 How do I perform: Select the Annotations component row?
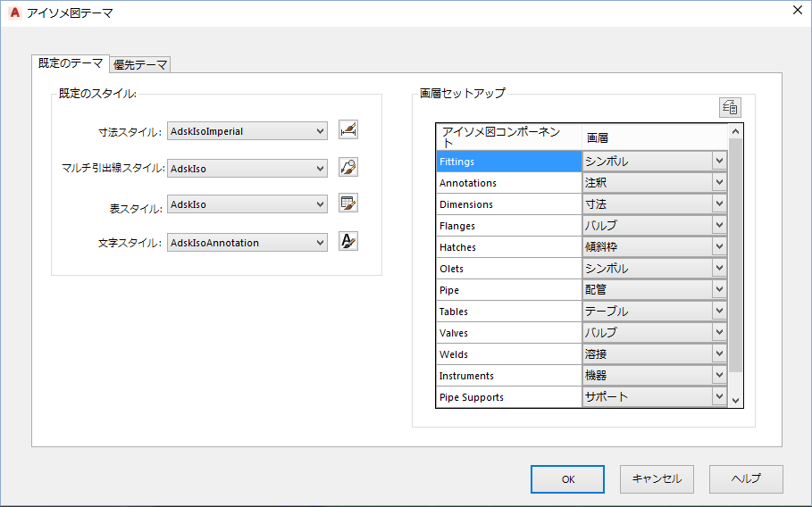508,183
